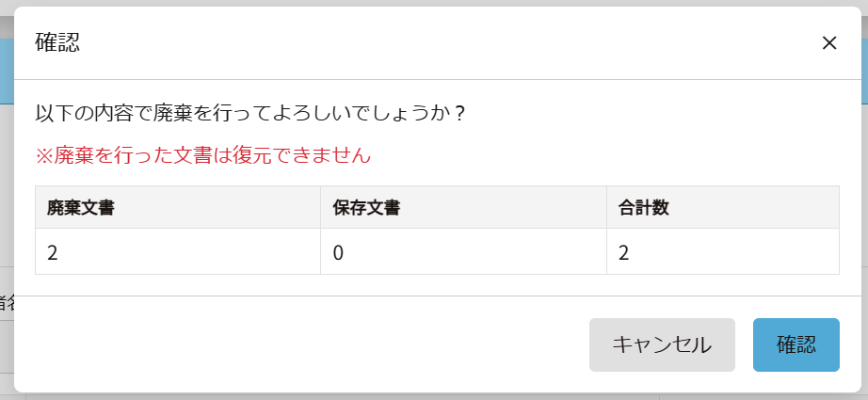This screenshot has width=868, height=400.
Task: Click the 廃棄文書 column header
Action: pyautogui.click(x=81, y=208)
